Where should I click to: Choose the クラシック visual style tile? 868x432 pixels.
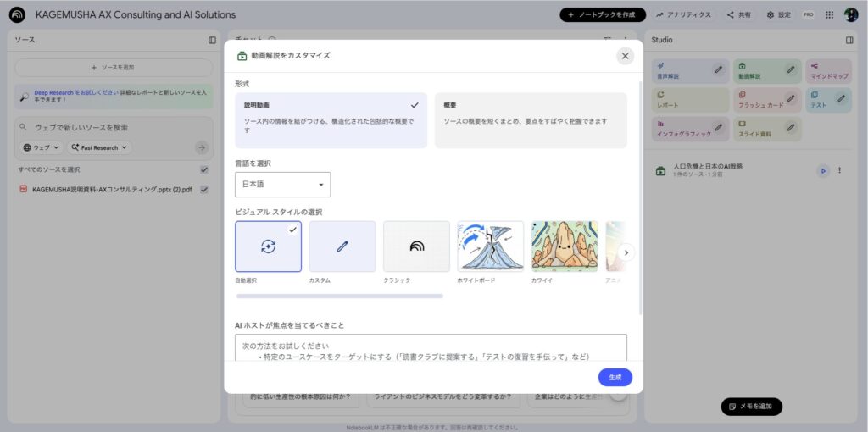pyautogui.click(x=416, y=246)
